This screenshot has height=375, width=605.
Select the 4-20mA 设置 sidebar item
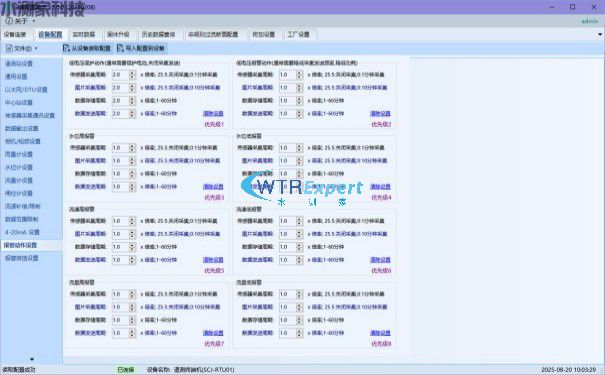click(x=22, y=232)
